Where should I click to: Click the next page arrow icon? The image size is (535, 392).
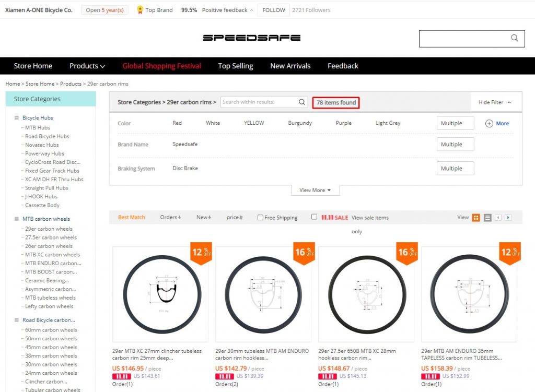point(508,217)
